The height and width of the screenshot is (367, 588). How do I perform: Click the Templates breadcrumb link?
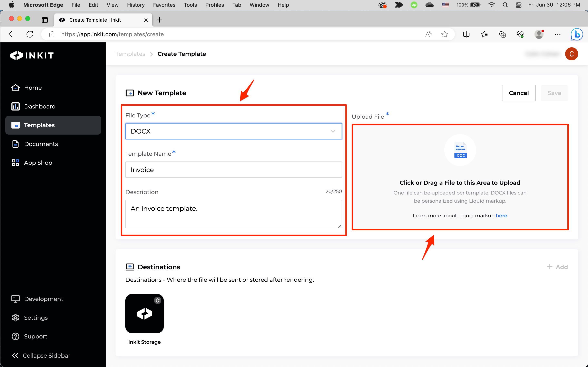tap(130, 54)
